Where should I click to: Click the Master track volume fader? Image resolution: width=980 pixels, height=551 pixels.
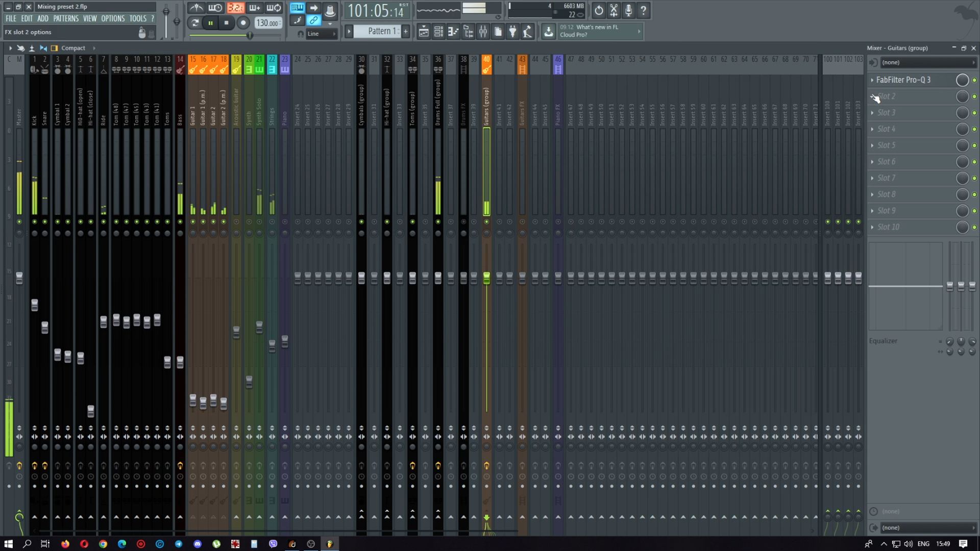tap(19, 278)
